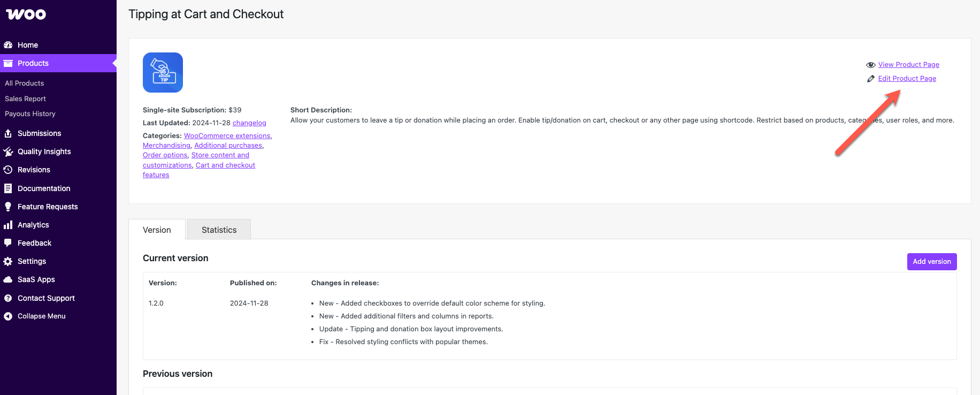Click the published date 2024-11-28 in table
Image resolution: width=980 pixels, height=395 pixels.
[x=249, y=303]
